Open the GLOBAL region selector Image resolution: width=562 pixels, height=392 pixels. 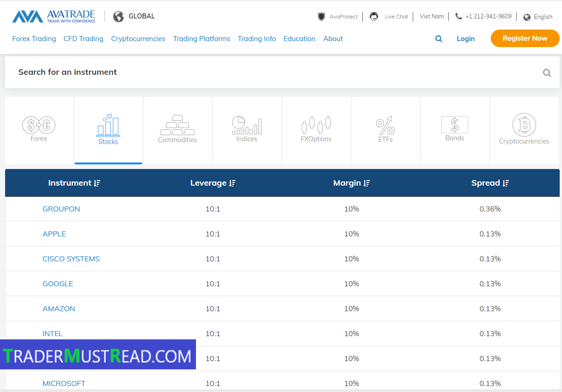(x=142, y=16)
